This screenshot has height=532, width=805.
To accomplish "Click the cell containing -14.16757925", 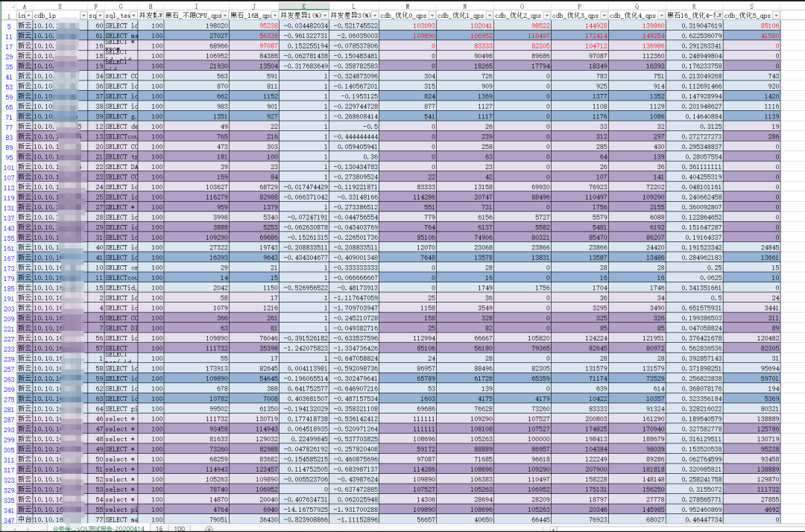I will tap(304, 510).
